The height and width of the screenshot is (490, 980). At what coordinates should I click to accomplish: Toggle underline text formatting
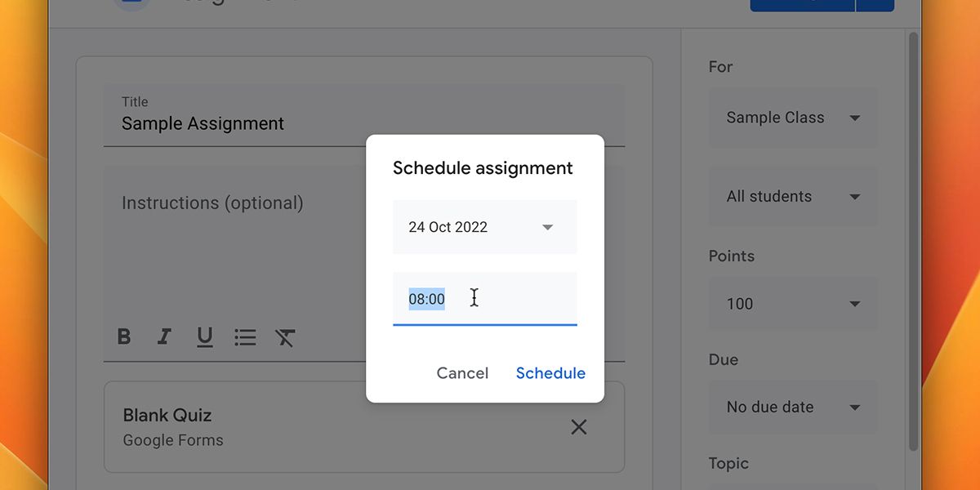coord(205,336)
